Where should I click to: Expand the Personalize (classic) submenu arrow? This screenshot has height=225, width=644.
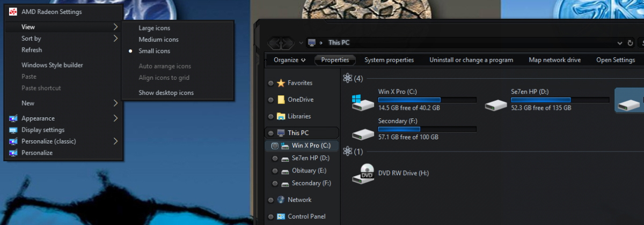(x=116, y=141)
